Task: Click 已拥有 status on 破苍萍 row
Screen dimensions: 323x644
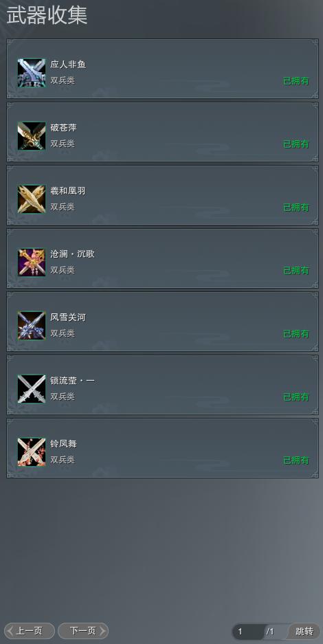Action: 296,144
